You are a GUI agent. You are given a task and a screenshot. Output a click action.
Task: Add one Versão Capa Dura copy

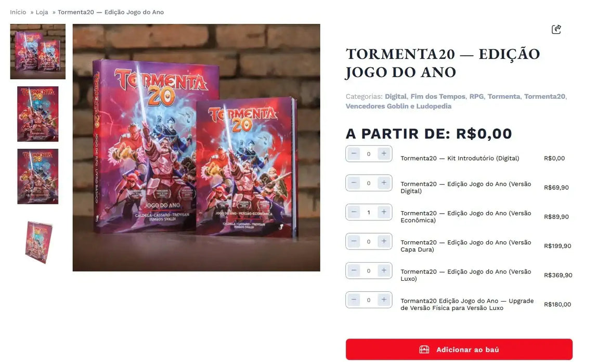(x=384, y=241)
